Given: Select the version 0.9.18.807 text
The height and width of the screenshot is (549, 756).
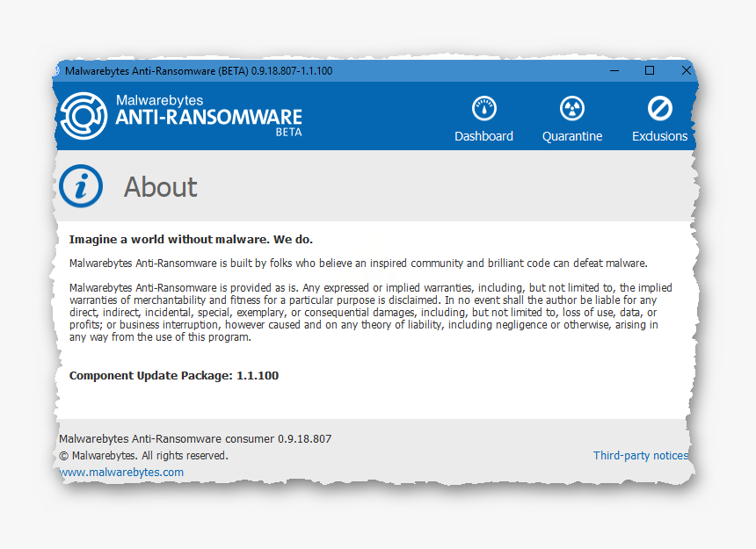Looking at the screenshot, I should [195, 438].
